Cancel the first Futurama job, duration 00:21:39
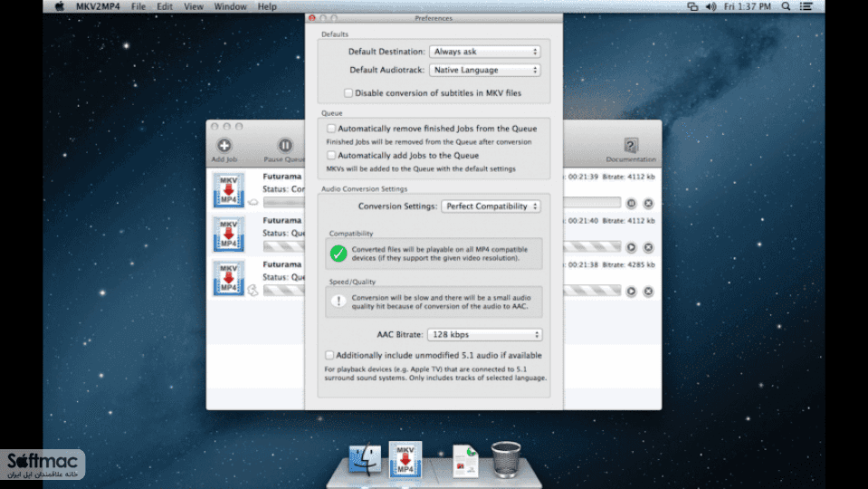The height and width of the screenshot is (489, 868). 648,203
